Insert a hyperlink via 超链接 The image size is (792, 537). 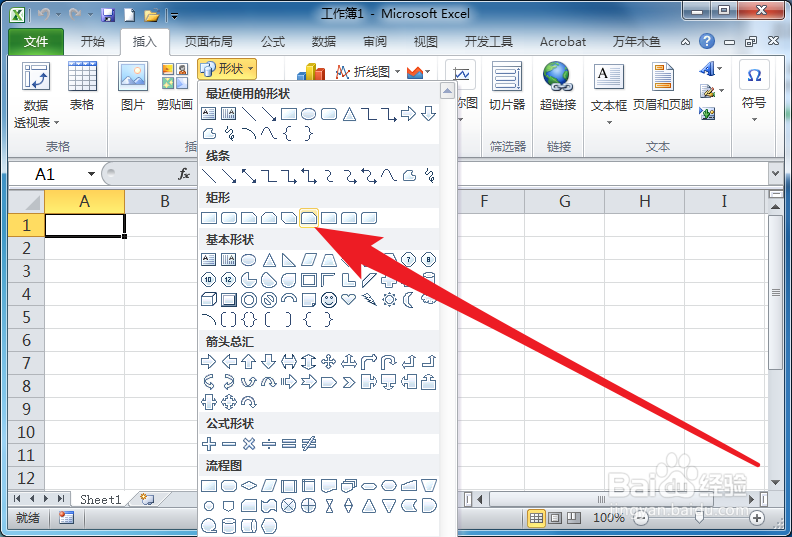click(558, 85)
